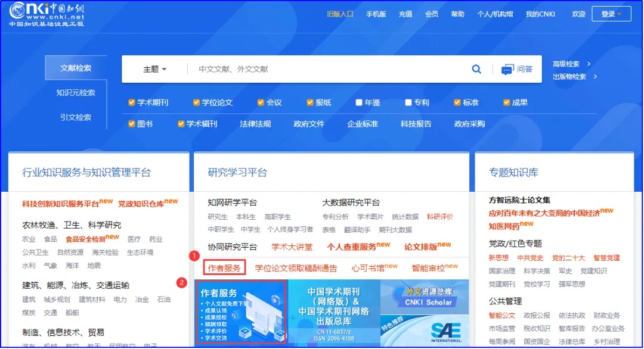Open the CNKI Scholar banner
The height and width of the screenshot is (349, 644).
click(x=425, y=297)
